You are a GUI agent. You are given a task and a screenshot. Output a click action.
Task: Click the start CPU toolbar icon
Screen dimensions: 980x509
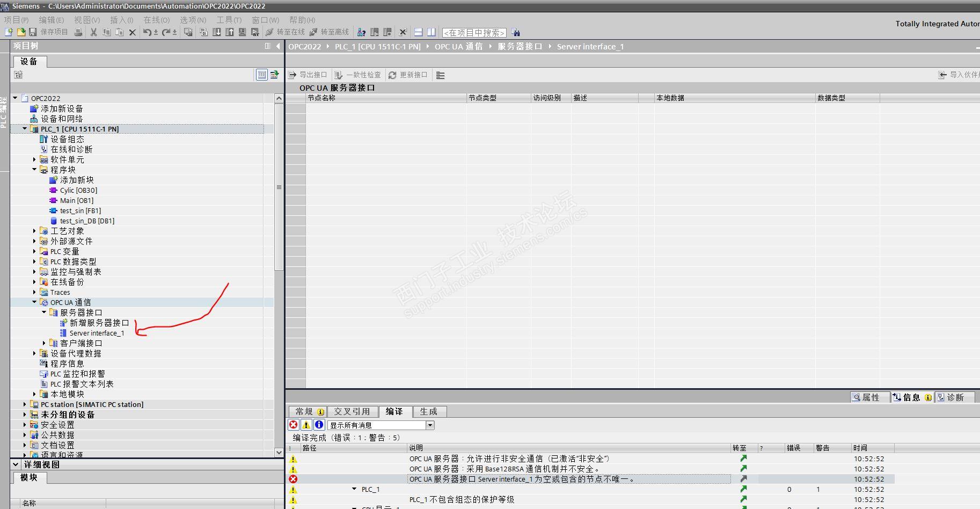375,32
